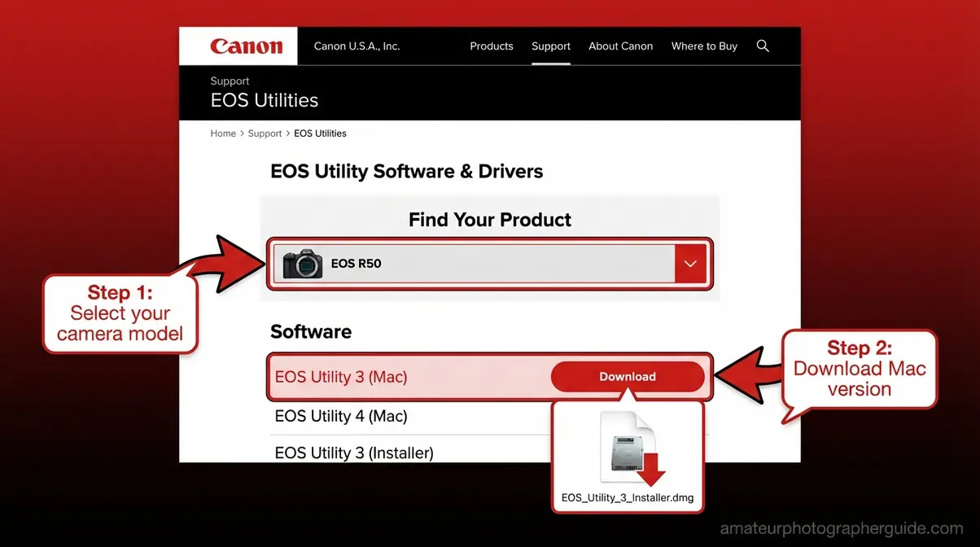Select EOS Utility 4 (Mac) entry
Screen dimensions: 980x547
point(340,416)
